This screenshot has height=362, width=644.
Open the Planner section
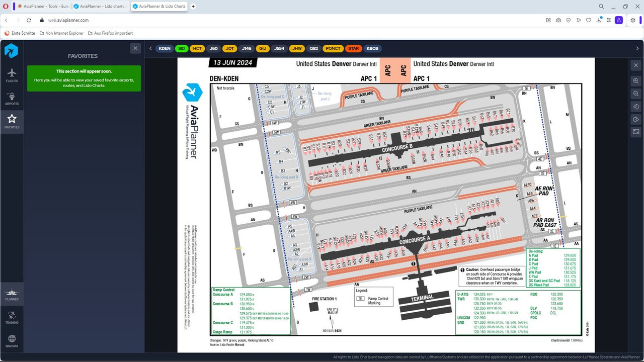(x=12, y=295)
